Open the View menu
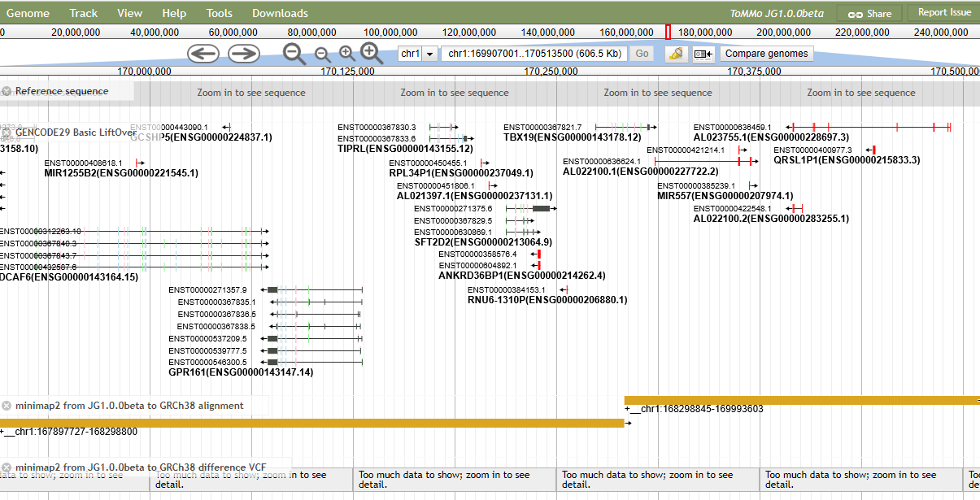980x500 pixels. pos(129,13)
